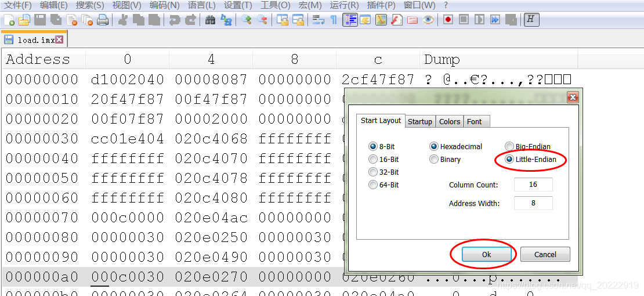Viewport: 644px width, 296px height.
Task: Start macro recording red dot icon
Action: [448, 20]
